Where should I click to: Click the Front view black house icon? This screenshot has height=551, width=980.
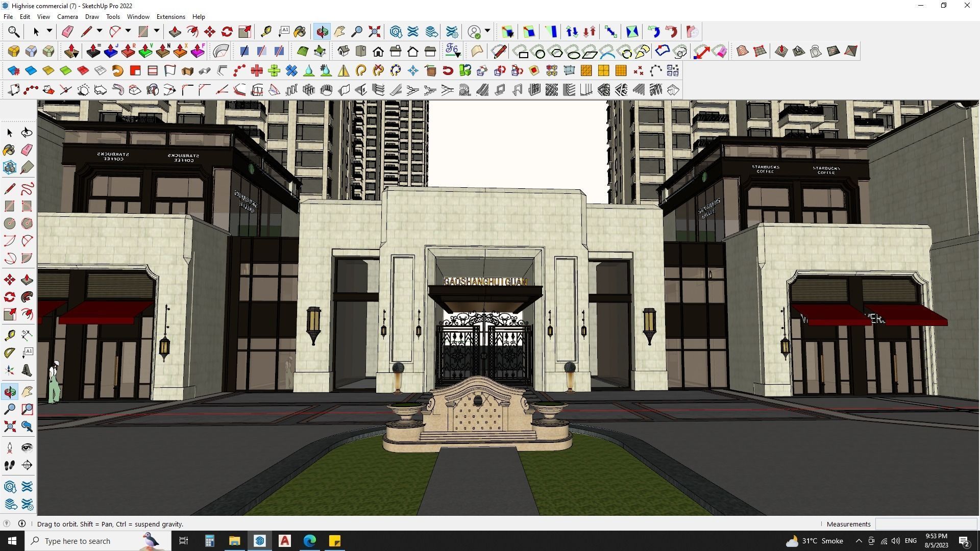pos(378,51)
